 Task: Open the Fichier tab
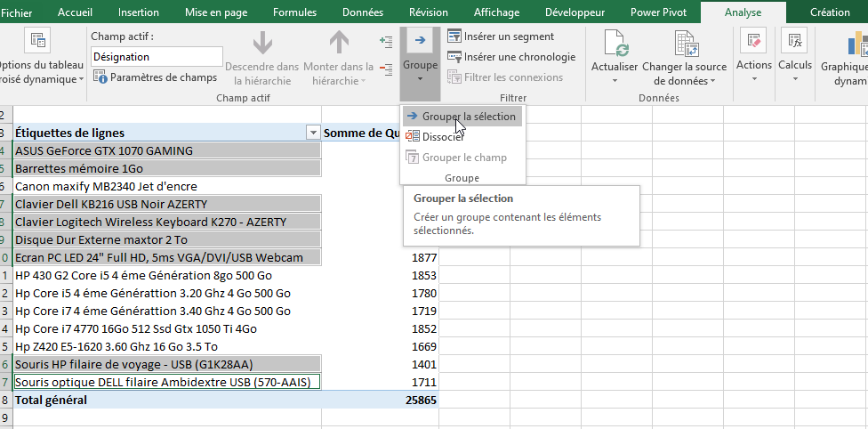coord(17,12)
